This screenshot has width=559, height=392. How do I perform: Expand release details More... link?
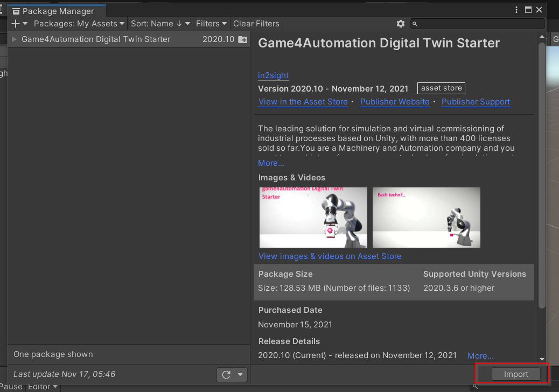click(480, 355)
